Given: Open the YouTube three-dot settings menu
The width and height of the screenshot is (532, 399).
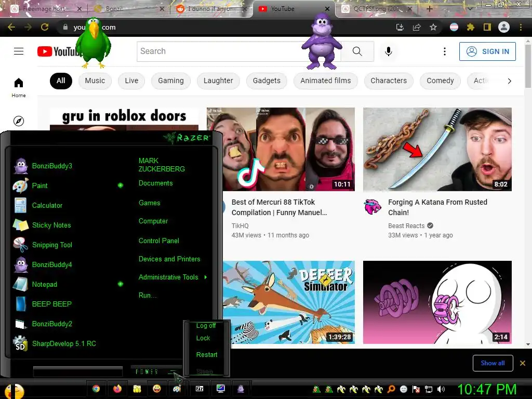Looking at the screenshot, I should [x=445, y=51].
